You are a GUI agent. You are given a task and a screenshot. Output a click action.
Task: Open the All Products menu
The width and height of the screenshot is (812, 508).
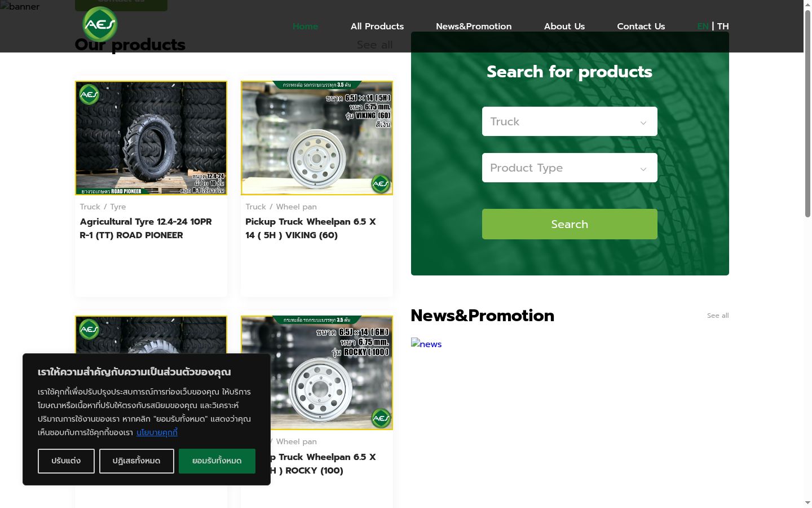click(377, 27)
